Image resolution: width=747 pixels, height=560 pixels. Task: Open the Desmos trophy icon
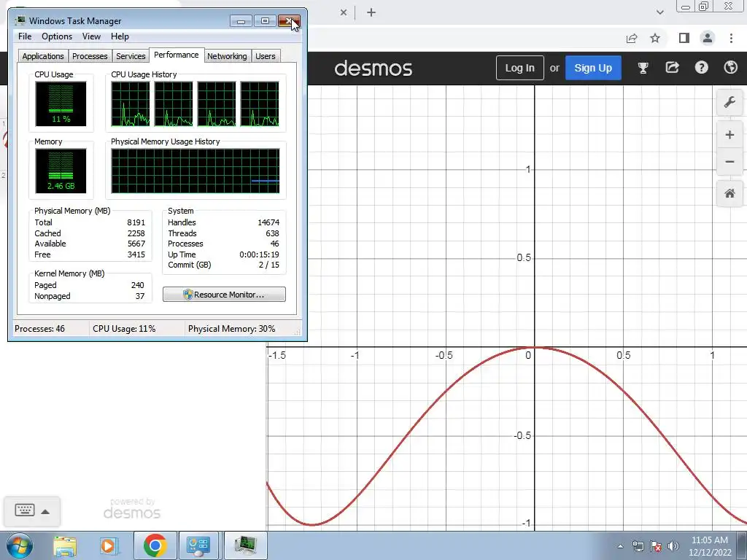643,68
